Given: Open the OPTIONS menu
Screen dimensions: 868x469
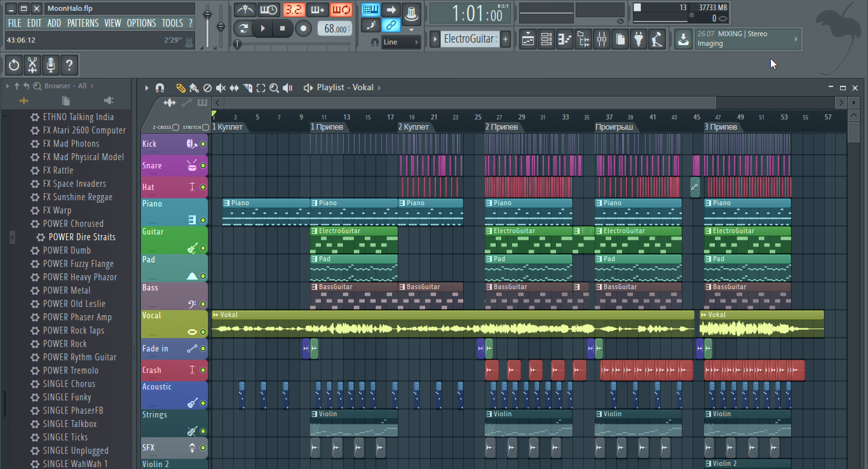Looking at the screenshot, I should point(141,23).
